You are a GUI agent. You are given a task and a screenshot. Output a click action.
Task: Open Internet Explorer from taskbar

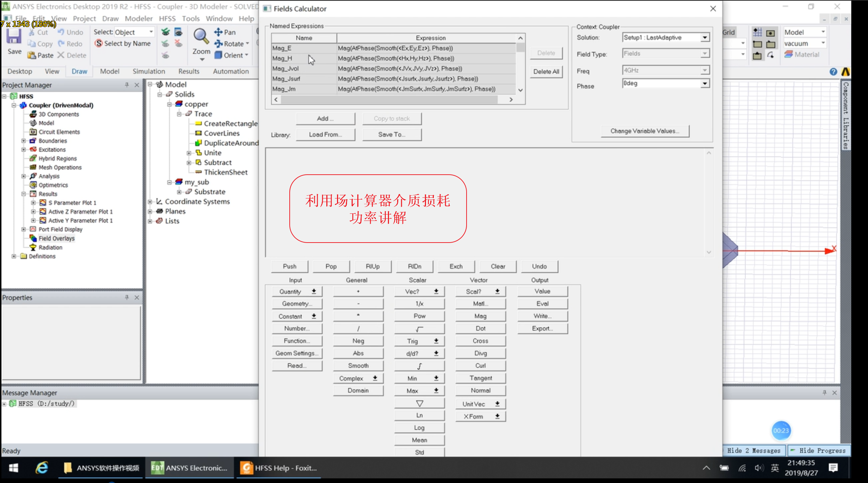(x=42, y=468)
